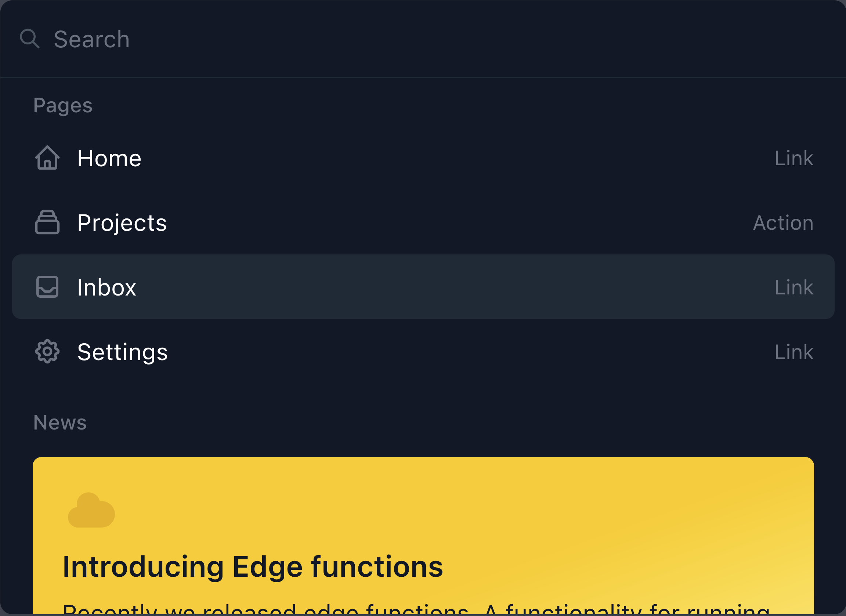Focus the Search input field
846x616 pixels.
click(423, 39)
